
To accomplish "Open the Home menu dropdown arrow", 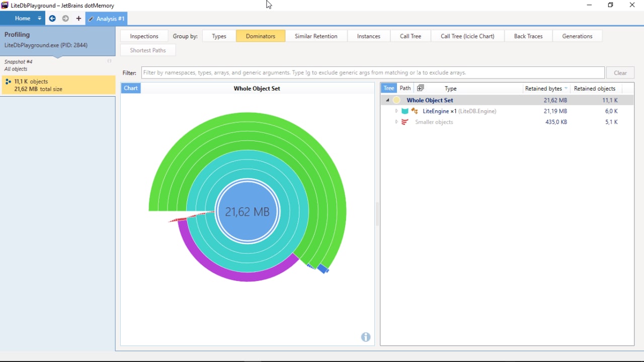I will (x=39, y=19).
